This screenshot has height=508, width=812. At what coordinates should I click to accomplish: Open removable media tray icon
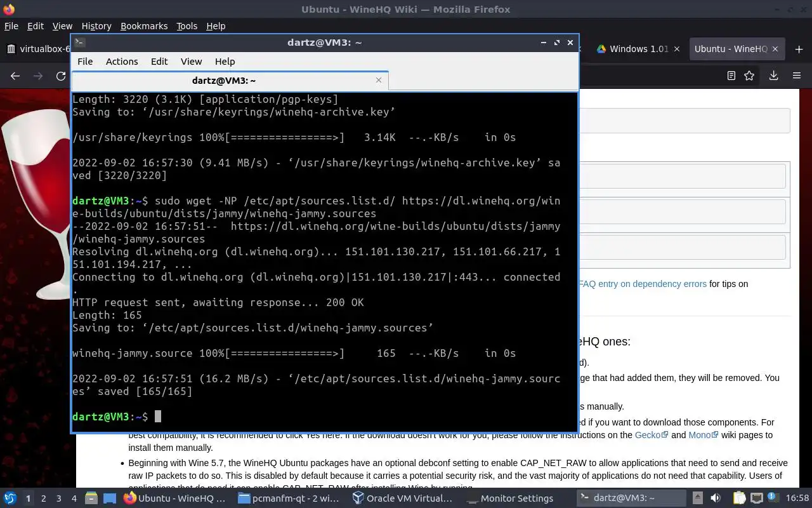tap(698, 498)
